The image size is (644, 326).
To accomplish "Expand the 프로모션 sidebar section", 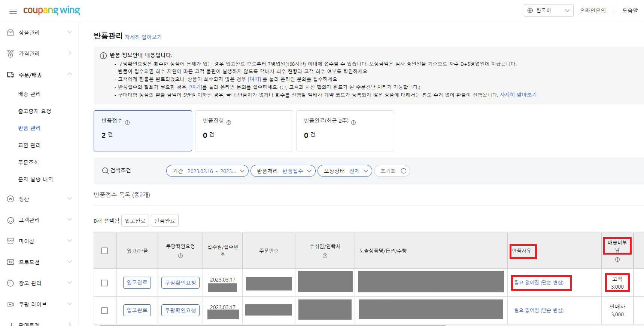I will 70,262.
